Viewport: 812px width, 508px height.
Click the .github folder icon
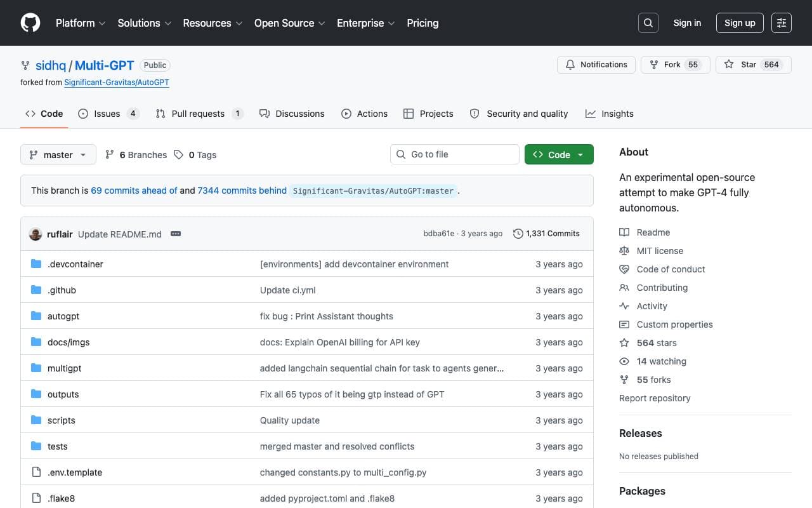click(x=36, y=290)
